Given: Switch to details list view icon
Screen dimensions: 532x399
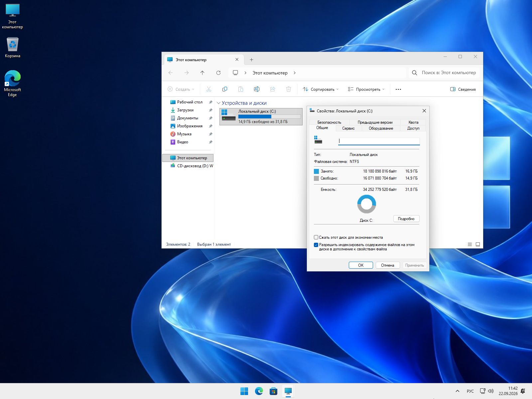Looking at the screenshot, I should (x=470, y=244).
